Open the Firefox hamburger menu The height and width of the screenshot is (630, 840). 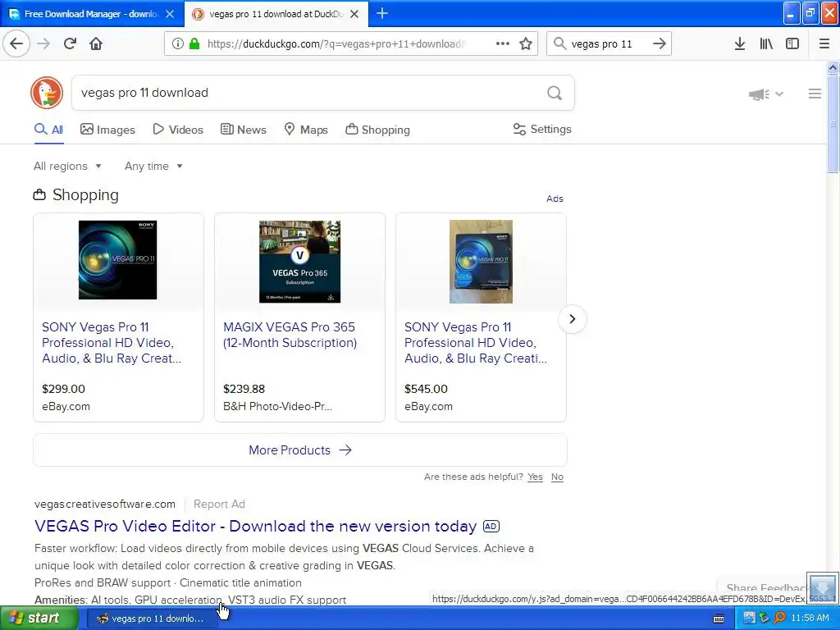(824, 43)
